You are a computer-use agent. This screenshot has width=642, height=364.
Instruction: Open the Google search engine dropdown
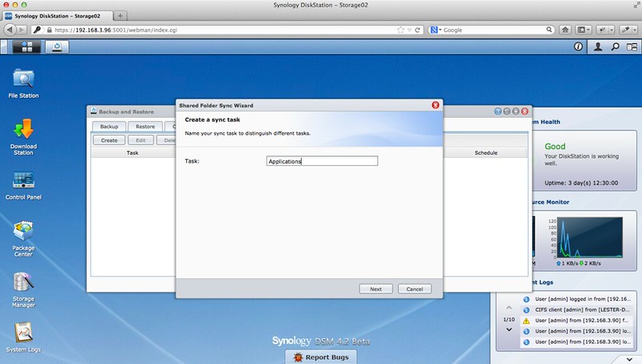point(436,30)
